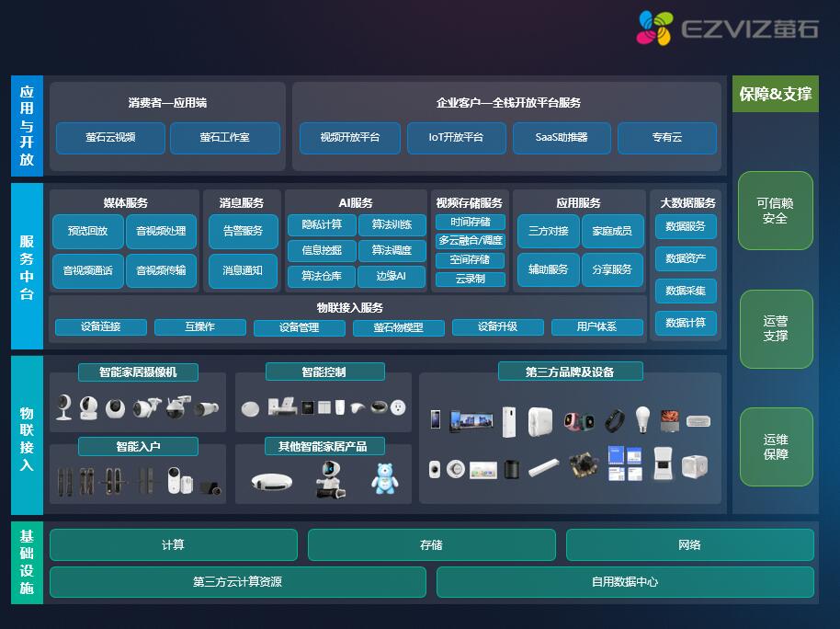
Task: Select the pet feeder device image
Action: tap(663, 463)
